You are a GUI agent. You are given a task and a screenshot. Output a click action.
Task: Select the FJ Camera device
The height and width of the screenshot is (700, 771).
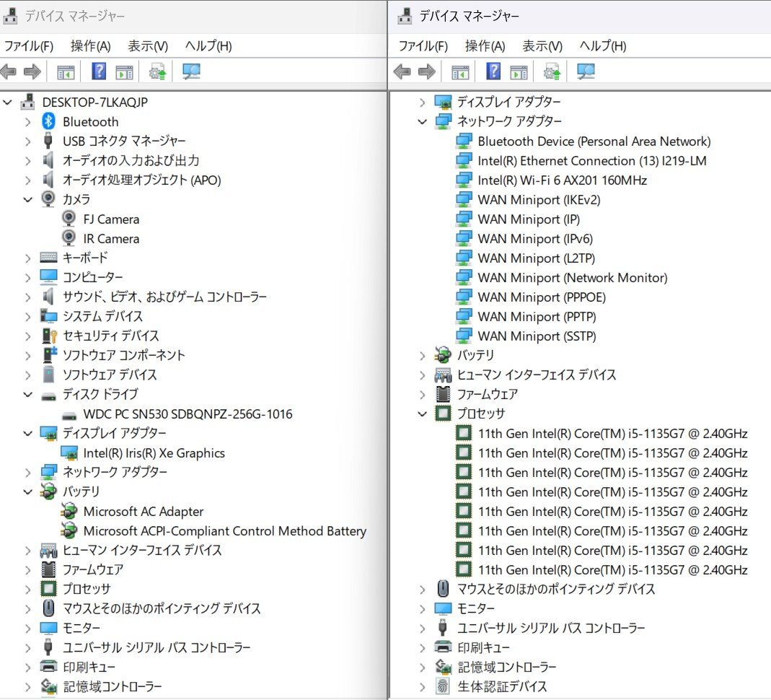111,219
